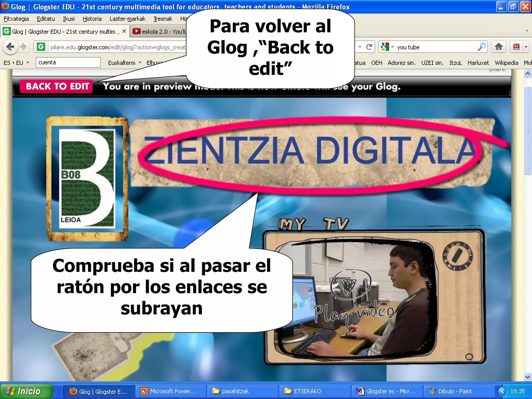Switch to Glog | Glogster taskbar item
This screenshot has width=532, height=399.
(99, 391)
